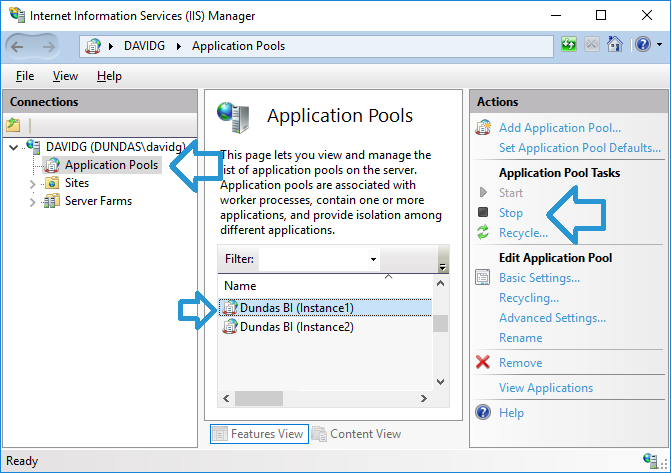Viewport: 671px width, 473px height.
Task: Click the vertical scrollbar thumb
Action: tap(440, 323)
